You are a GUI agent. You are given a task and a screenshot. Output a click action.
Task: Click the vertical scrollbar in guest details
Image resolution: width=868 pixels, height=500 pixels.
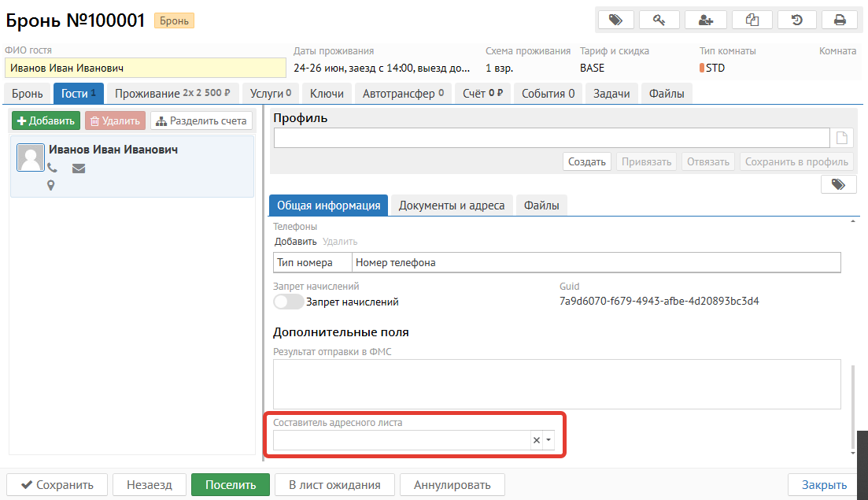tap(853, 402)
